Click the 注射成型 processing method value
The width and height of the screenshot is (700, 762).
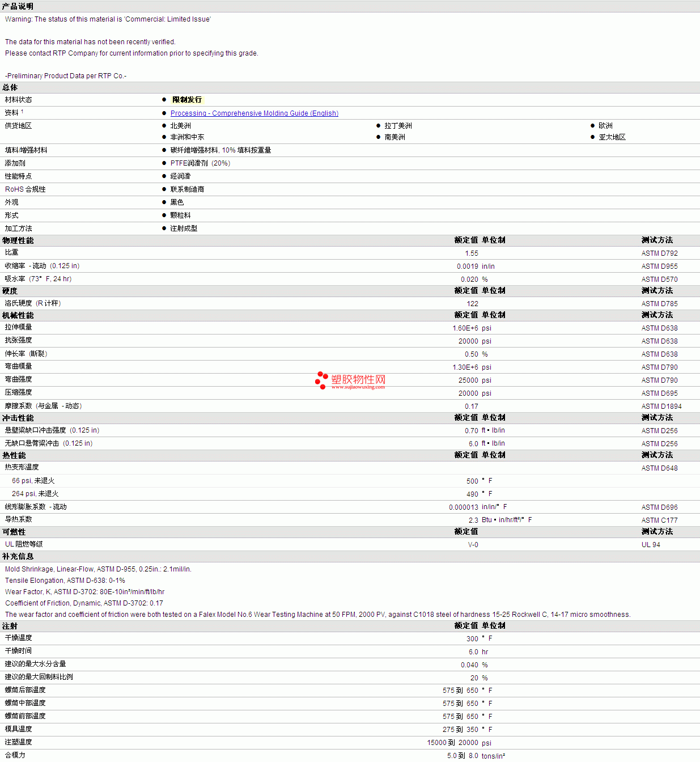(184, 228)
